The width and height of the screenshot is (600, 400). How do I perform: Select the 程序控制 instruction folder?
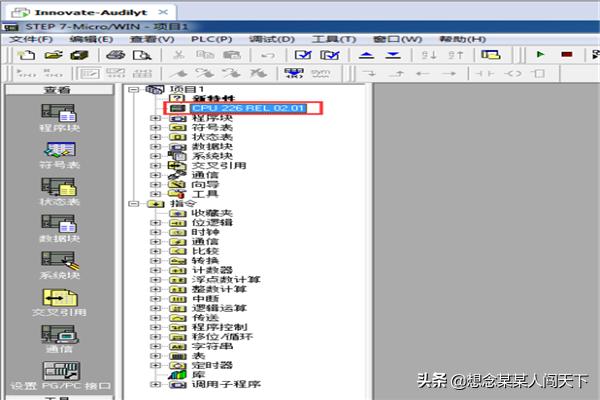[219, 327]
